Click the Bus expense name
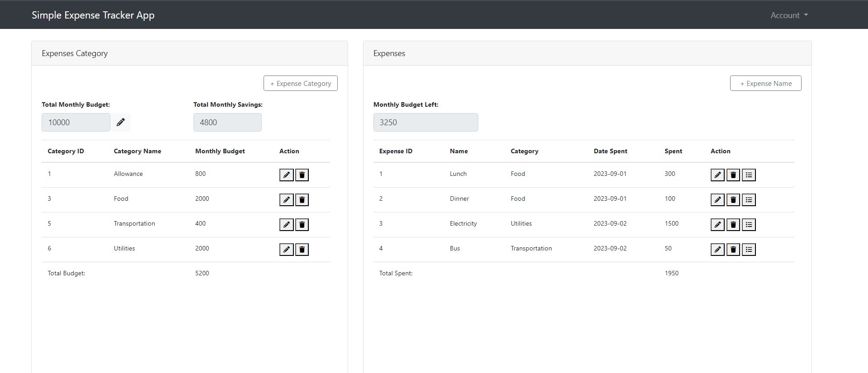The width and height of the screenshot is (868, 373). [x=455, y=248]
